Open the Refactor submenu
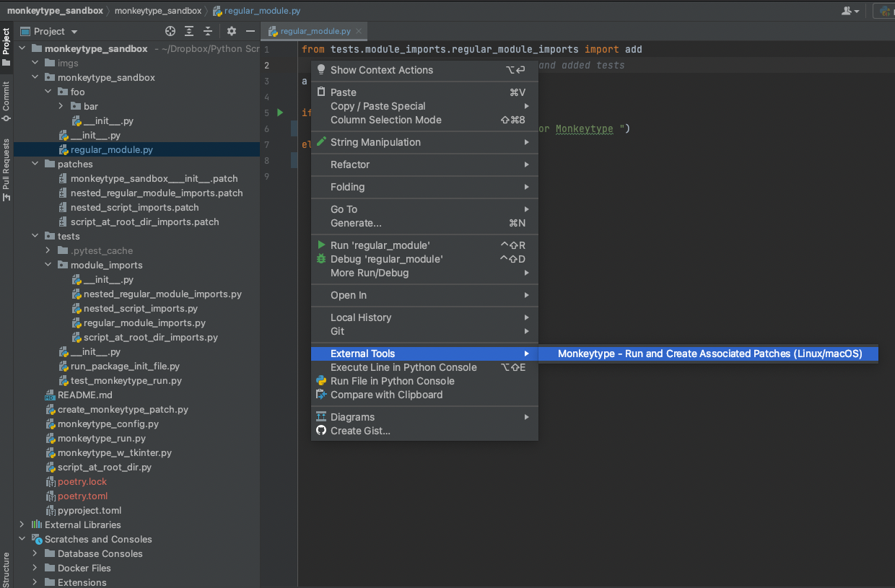Screen dimensions: 895x588 424,164
